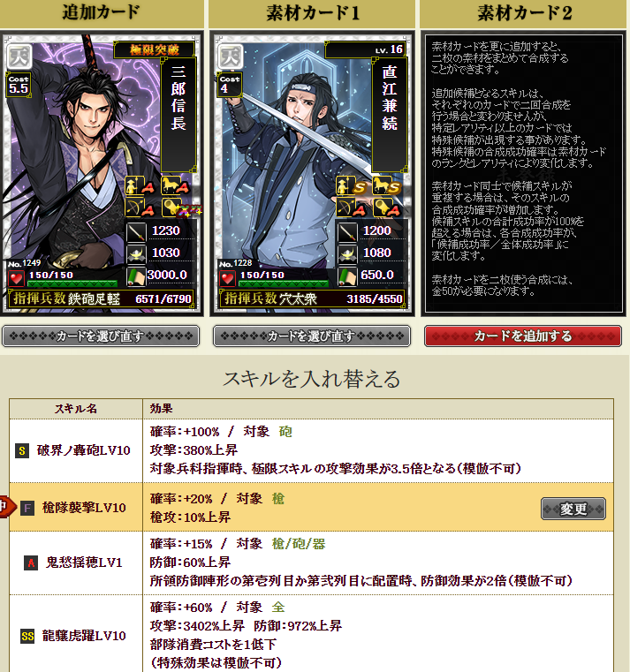Select the 三郎信長 card thumbnail
Screen dimensions: 630x672
pyautogui.click(x=102, y=173)
